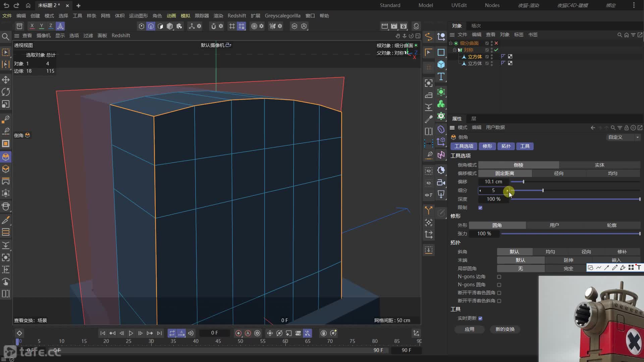
Task: Enable the N-gons 圆角 checkbox
Action: coord(499,285)
